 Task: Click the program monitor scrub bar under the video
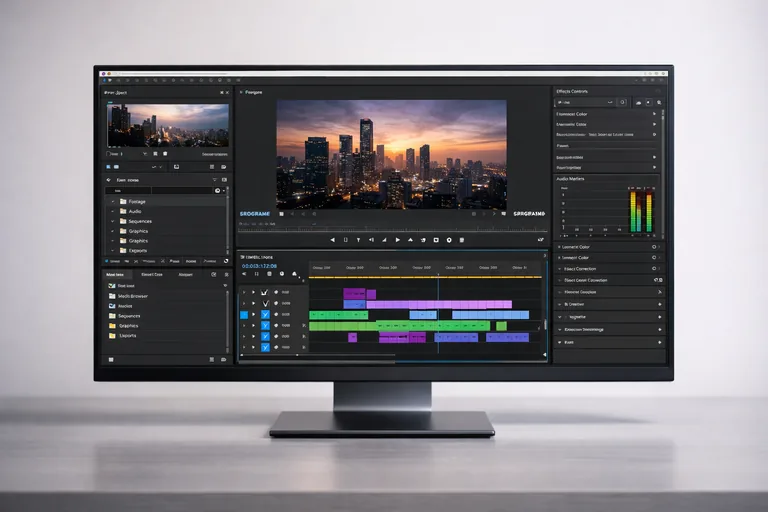(x=393, y=231)
